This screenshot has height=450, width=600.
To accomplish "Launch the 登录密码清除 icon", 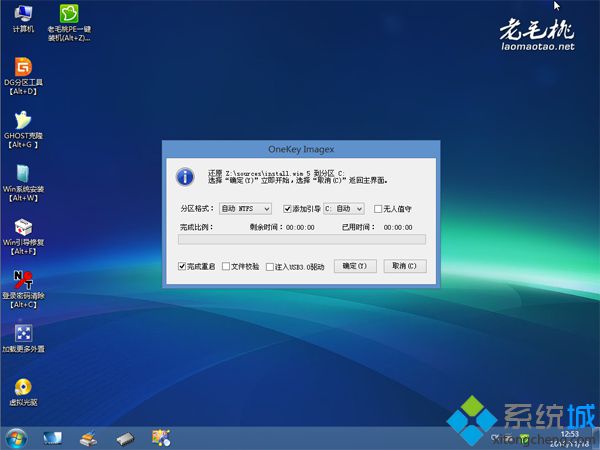I will 23,289.
